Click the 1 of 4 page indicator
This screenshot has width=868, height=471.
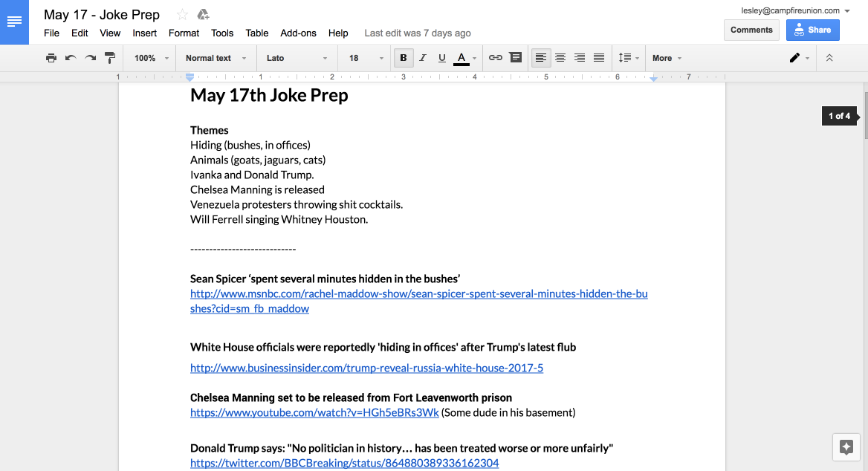click(x=840, y=116)
